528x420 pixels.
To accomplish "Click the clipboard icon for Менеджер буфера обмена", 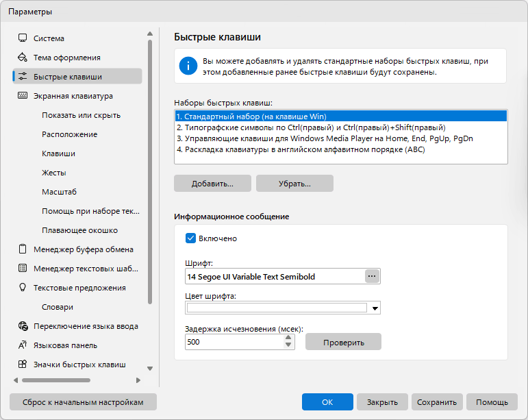I will tap(23, 249).
